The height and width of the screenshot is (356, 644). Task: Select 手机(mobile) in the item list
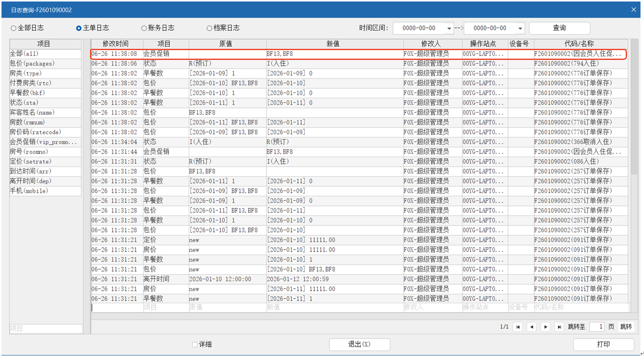point(45,191)
